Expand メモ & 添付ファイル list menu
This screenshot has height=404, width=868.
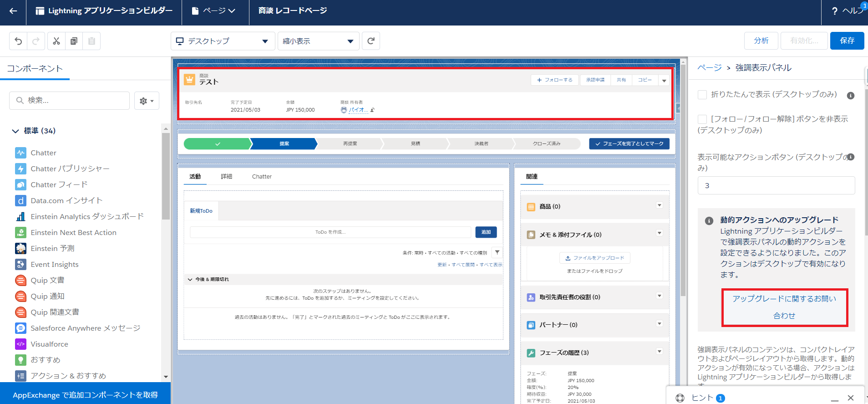coord(659,233)
